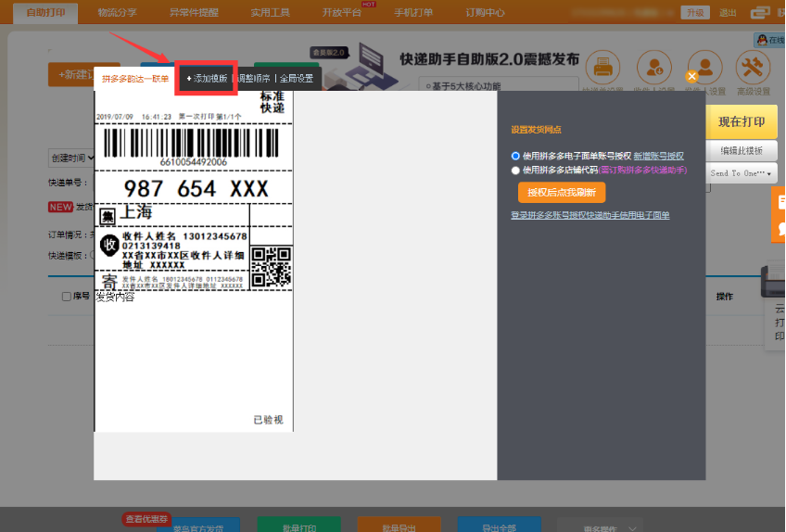Close the template dialog with the orange X
Viewport: 786px width, 532px height.
tap(691, 77)
